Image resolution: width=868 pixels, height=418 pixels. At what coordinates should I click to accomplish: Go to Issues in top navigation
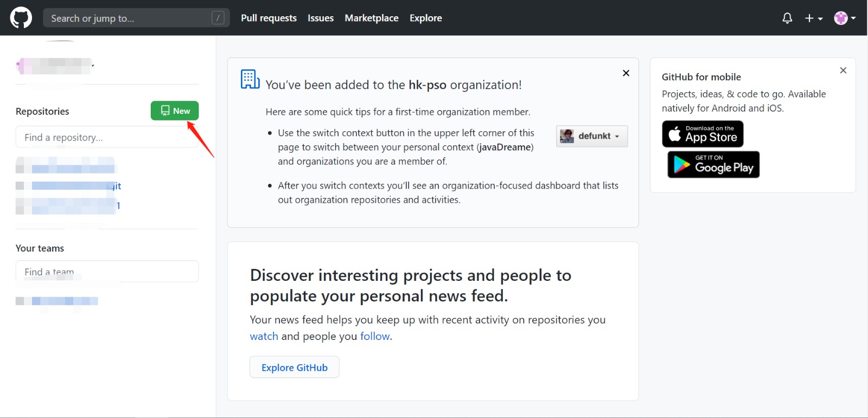tap(321, 18)
